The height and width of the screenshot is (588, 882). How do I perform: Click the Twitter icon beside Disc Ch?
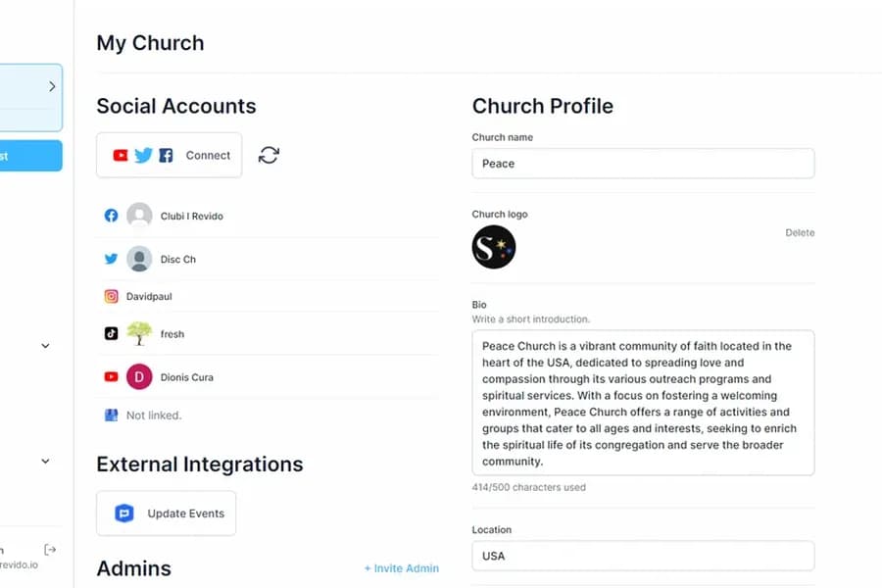click(112, 259)
